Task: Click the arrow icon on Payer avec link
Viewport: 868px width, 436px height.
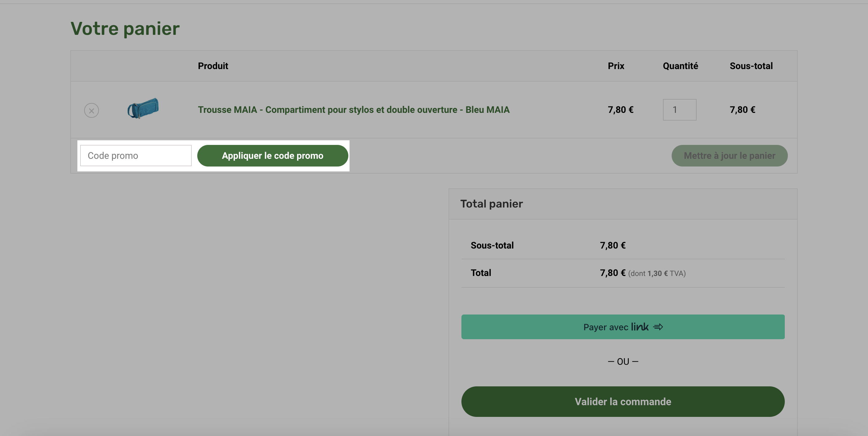Action: click(x=658, y=327)
